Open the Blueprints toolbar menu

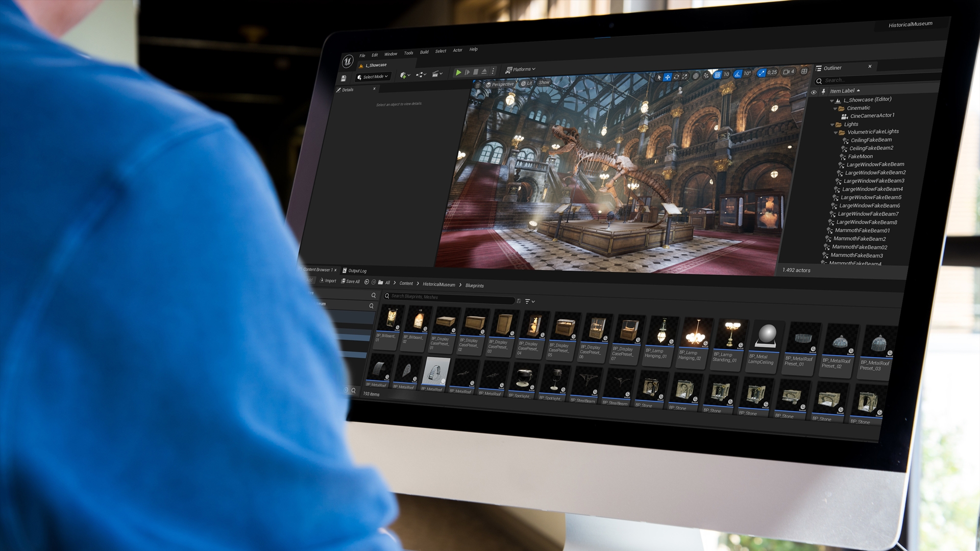pos(421,74)
